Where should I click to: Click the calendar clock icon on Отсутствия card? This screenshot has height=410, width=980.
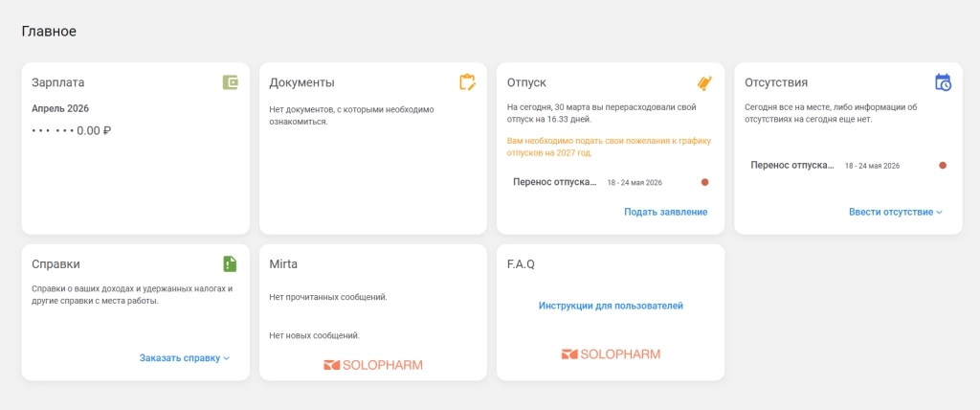point(943,82)
